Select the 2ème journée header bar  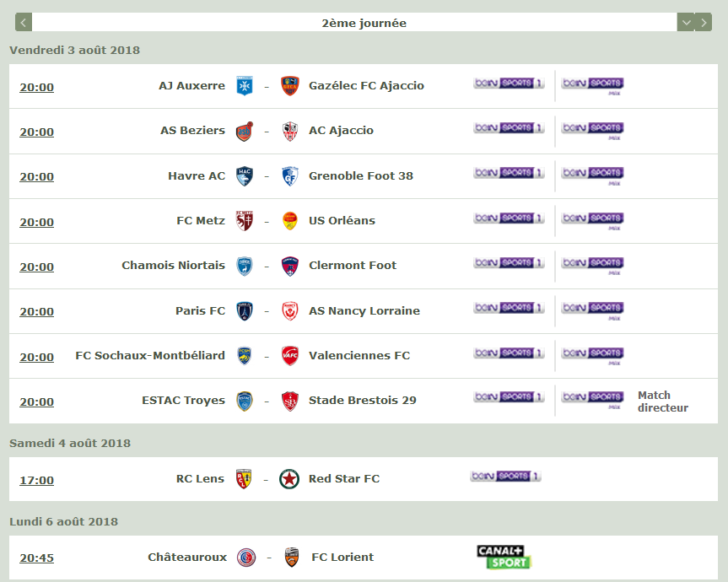click(364, 23)
